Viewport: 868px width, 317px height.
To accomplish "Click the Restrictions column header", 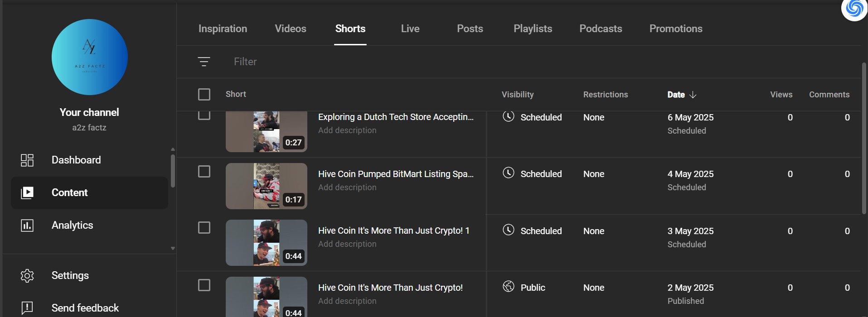I will 606,95.
